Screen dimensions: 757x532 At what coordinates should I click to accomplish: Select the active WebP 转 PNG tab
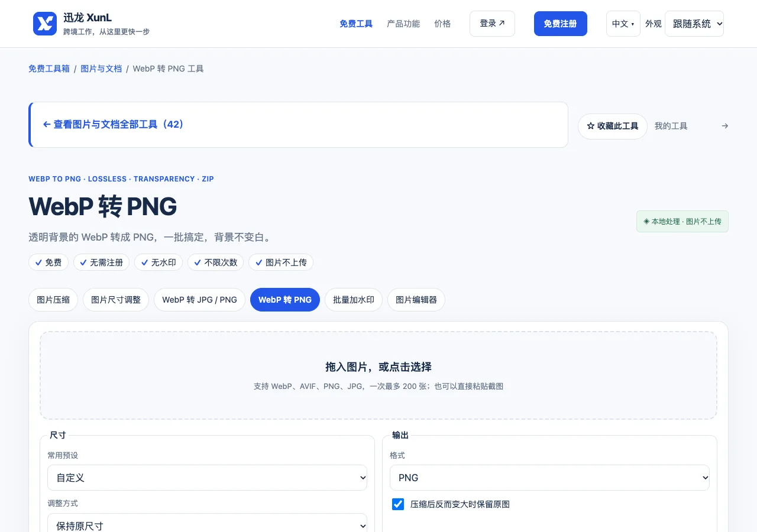[285, 300]
